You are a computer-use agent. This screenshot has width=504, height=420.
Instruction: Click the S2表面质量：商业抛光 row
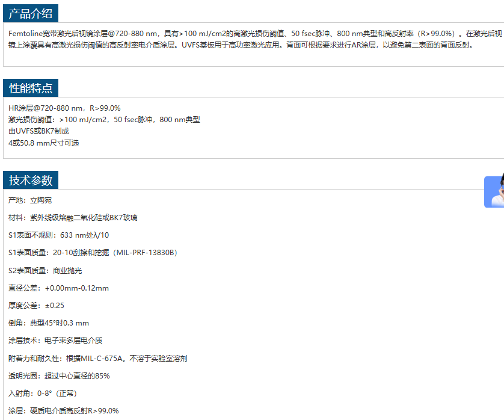tap(45, 271)
